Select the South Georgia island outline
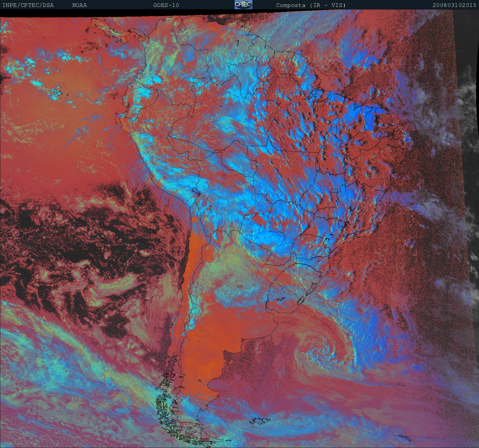The width and height of the screenshot is (479, 448). click(x=405, y=437)
